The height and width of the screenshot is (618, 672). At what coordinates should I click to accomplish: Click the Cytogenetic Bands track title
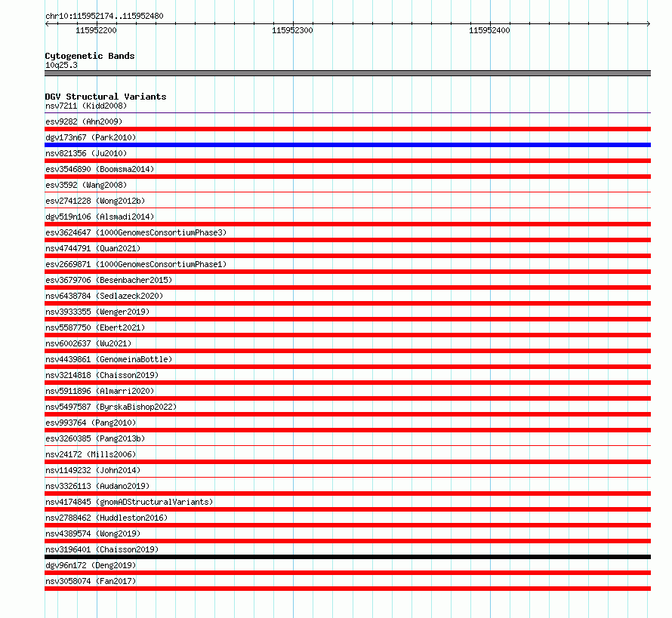[x=90, y=56]
